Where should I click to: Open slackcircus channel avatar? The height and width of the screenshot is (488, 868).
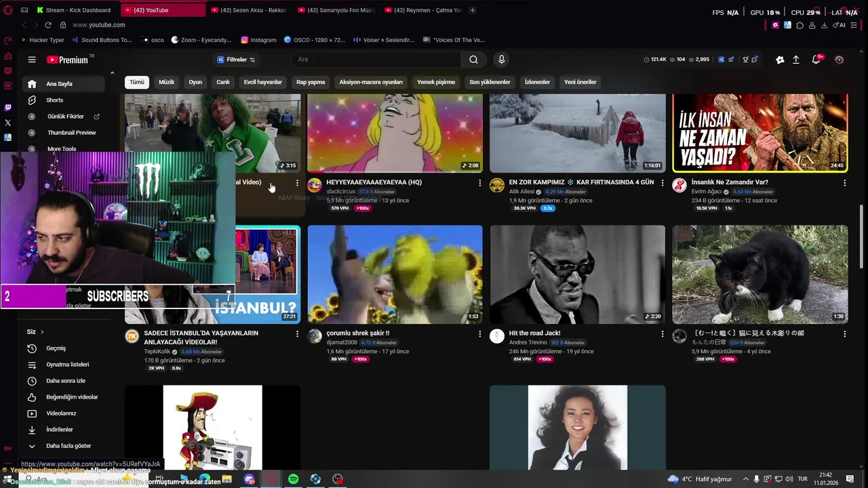[314, 186]
